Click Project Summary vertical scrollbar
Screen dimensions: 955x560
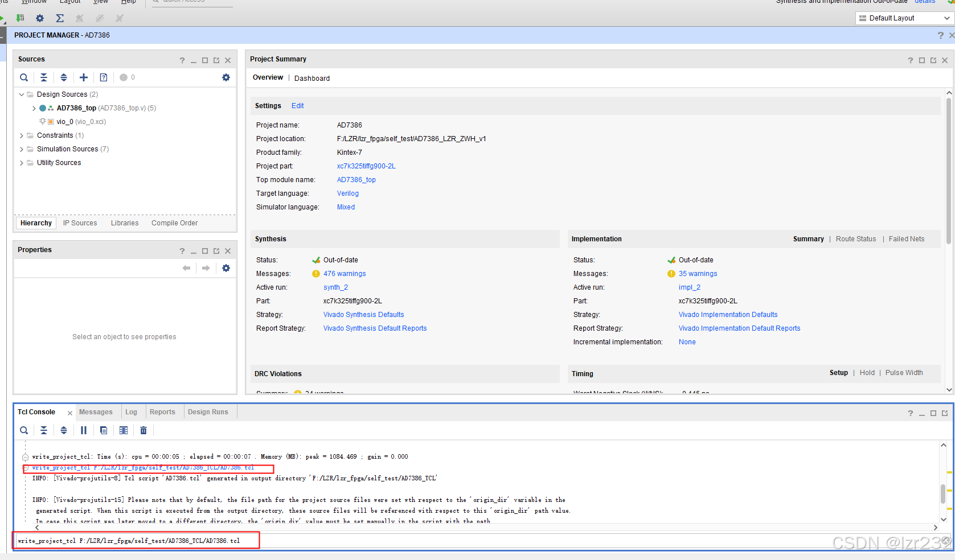(x=949, y=171)
